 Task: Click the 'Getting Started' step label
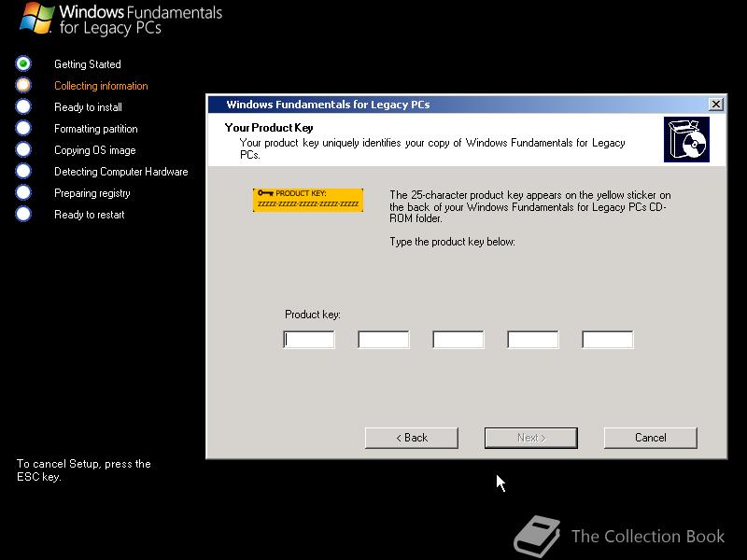tap(88, 64)
